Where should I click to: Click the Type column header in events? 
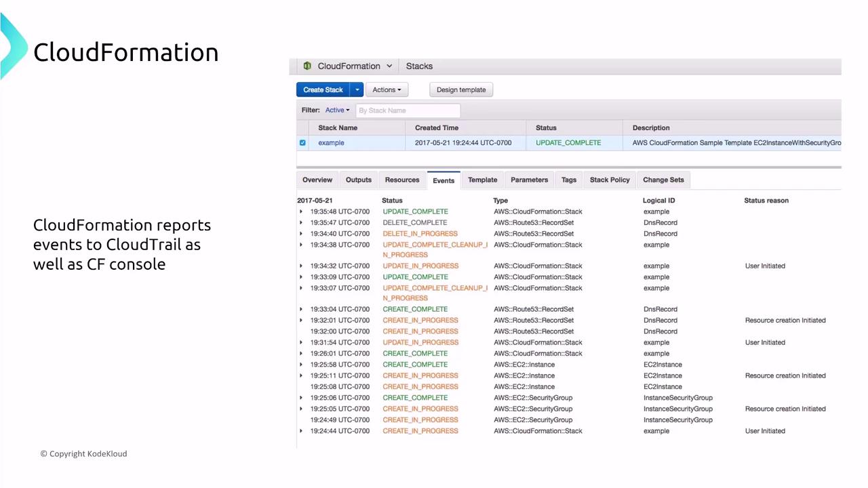click(500, 201)
